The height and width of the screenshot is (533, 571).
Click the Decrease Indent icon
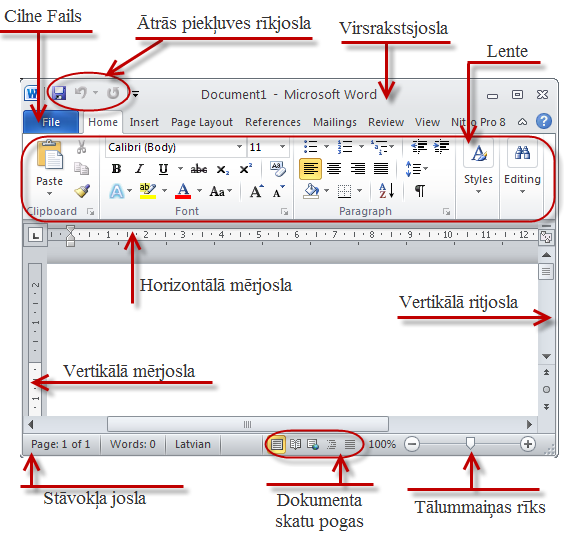[419, 146]
